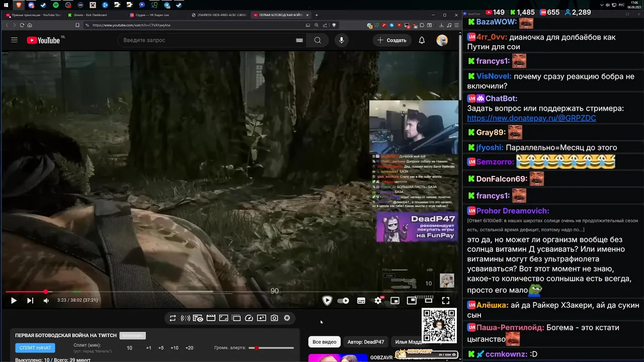
Task: Open Spotify from the taskbar
Action: (56, 5)
